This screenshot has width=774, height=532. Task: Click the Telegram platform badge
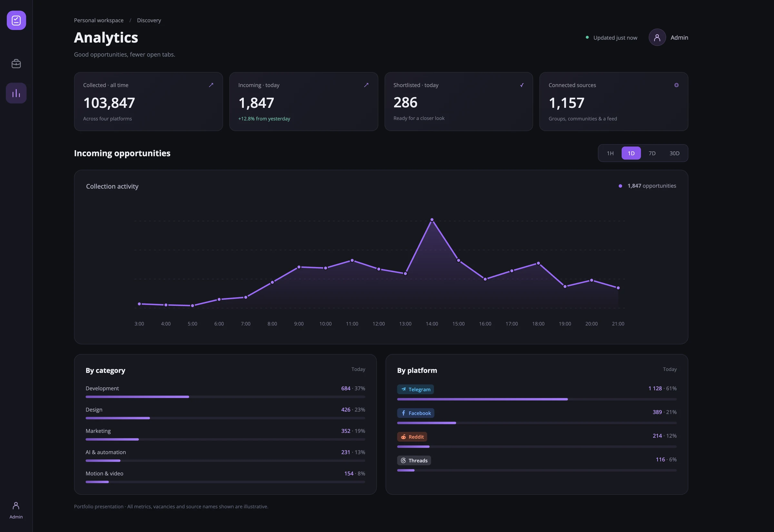coord(415,389)
